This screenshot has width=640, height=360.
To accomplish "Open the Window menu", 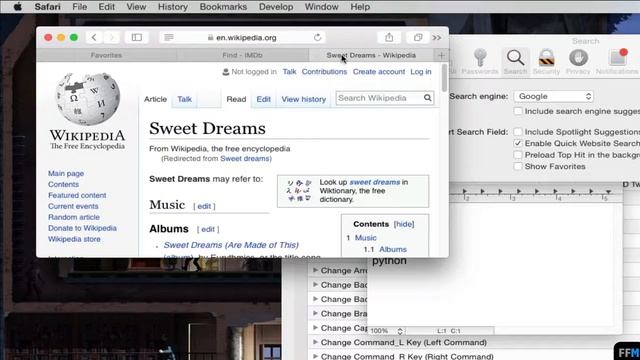I will pos(322,7).
